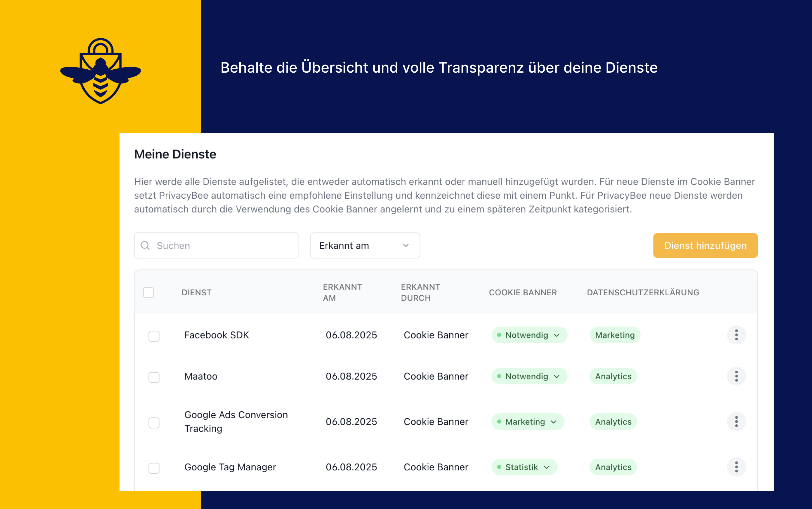This screenshot has height=509, width=812.
Task: Click the DIENST column header
Action: [x=197, y=293]
